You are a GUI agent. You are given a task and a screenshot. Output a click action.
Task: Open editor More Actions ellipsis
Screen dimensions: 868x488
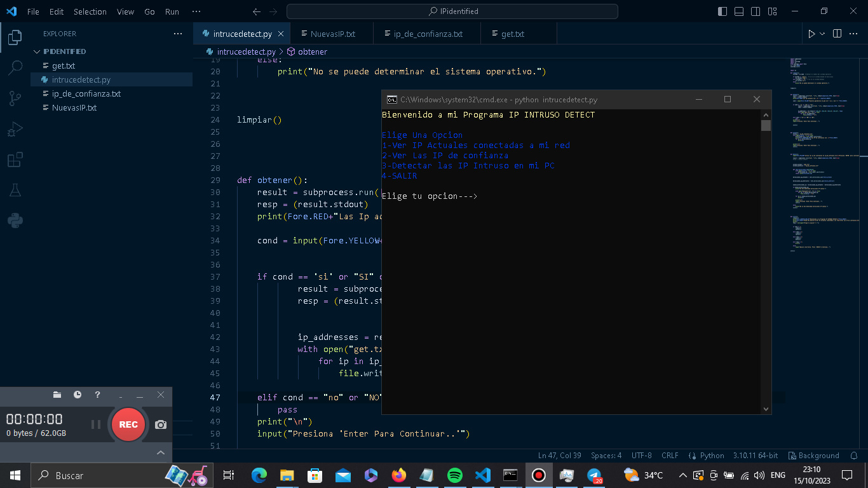[x=855, y=34]
